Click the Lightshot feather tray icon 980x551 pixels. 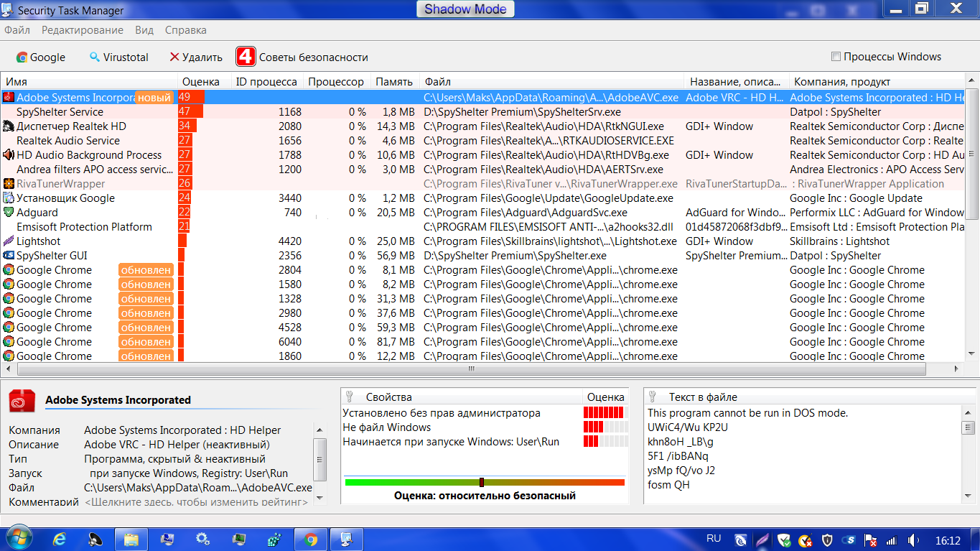762,540
